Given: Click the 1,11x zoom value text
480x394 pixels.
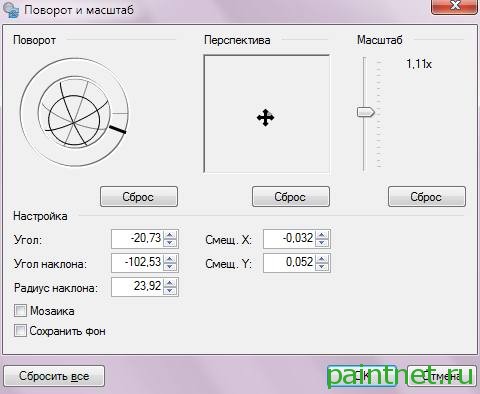Looking at the screenshot, I should point(419,64).
